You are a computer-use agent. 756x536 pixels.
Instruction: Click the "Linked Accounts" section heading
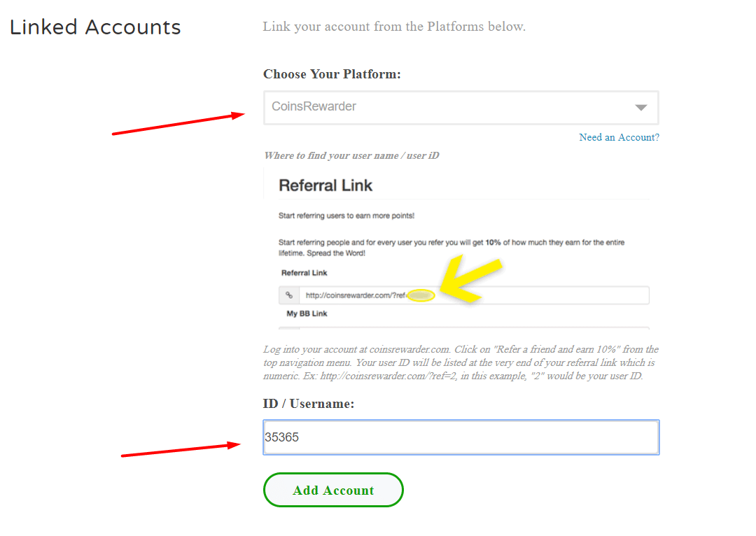tap(95, 27)
